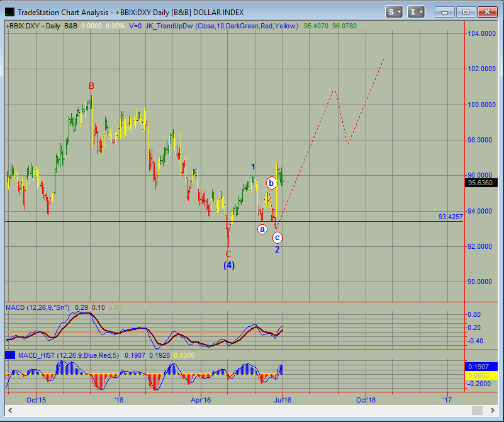This screenshot has width=504, height=422.
Task: Open the I interval-link dropdown button
Action: (416, 12)
